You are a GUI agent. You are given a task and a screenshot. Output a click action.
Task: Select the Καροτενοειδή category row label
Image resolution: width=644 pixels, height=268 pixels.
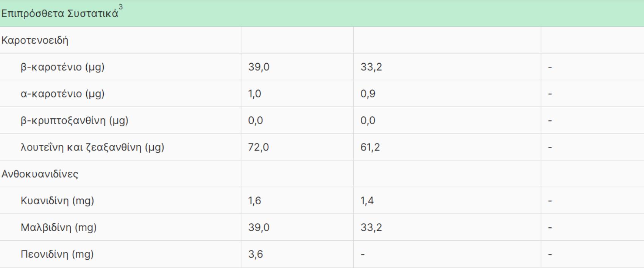pyautogui.click(x=35, y=40)
